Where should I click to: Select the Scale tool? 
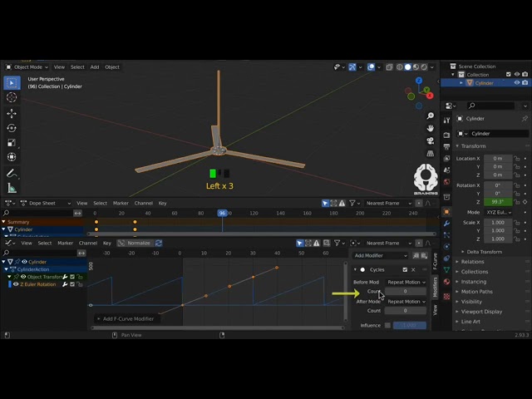click(12, 142)
